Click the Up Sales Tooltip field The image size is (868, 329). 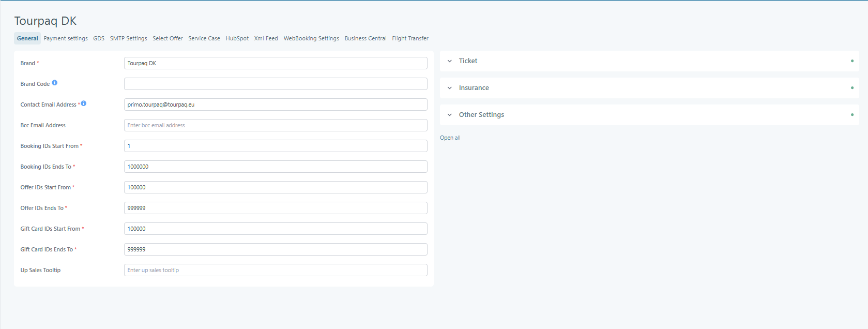pyautogui.click(x=276, y=270)
